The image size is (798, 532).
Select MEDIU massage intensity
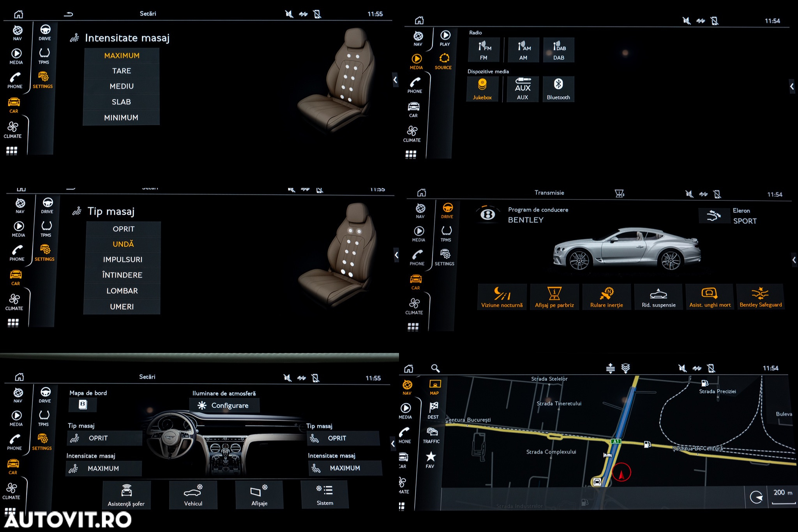point(122,86)
